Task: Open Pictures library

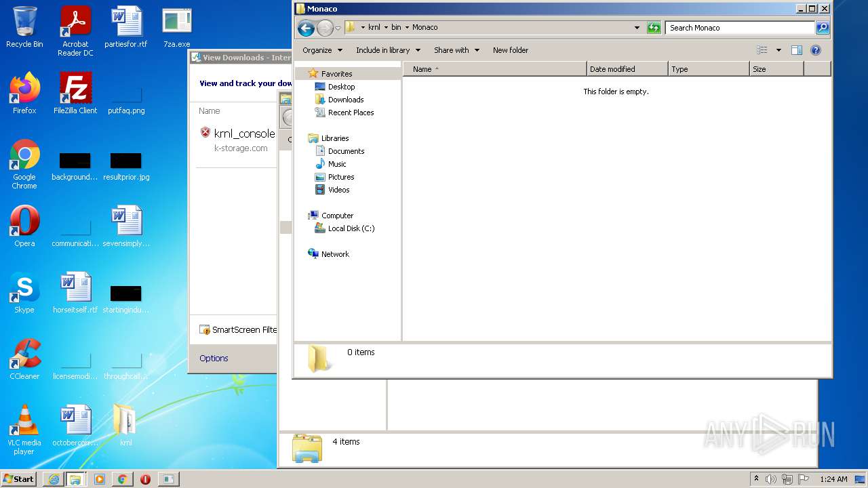Action: (x=341, y=176)
